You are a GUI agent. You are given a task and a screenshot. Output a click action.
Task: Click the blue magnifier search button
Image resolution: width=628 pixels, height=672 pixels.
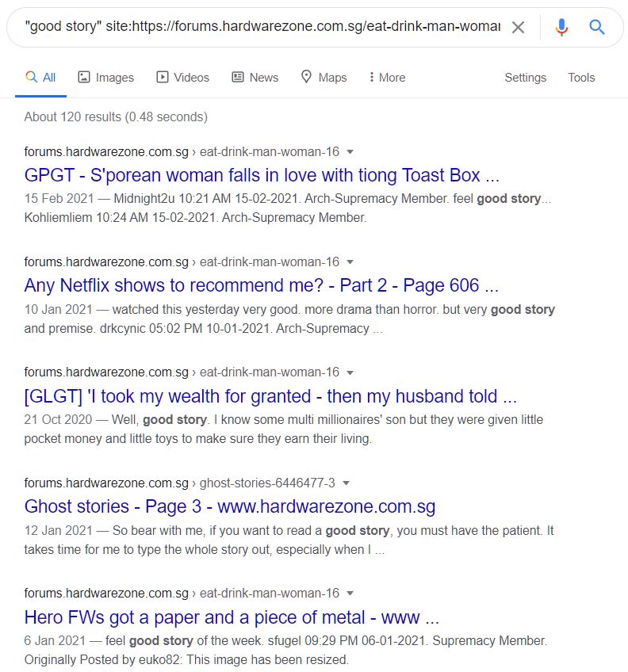[597, 28]
